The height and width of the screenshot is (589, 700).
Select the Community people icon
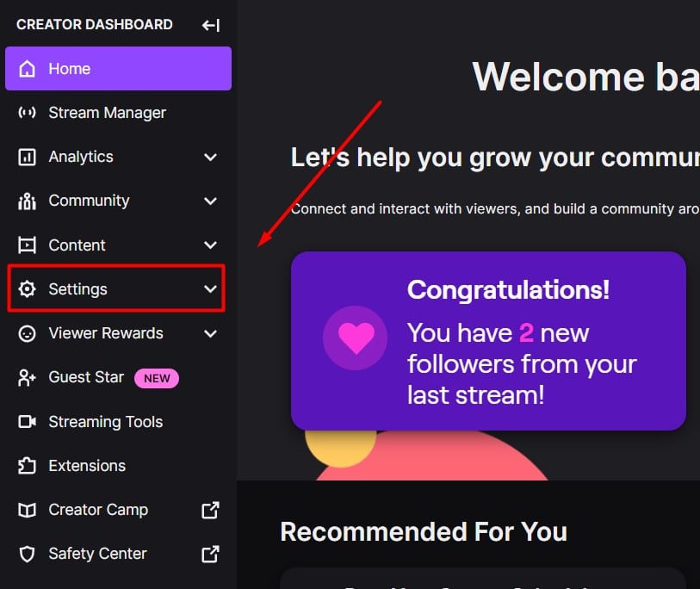click(x=27, y=201)
